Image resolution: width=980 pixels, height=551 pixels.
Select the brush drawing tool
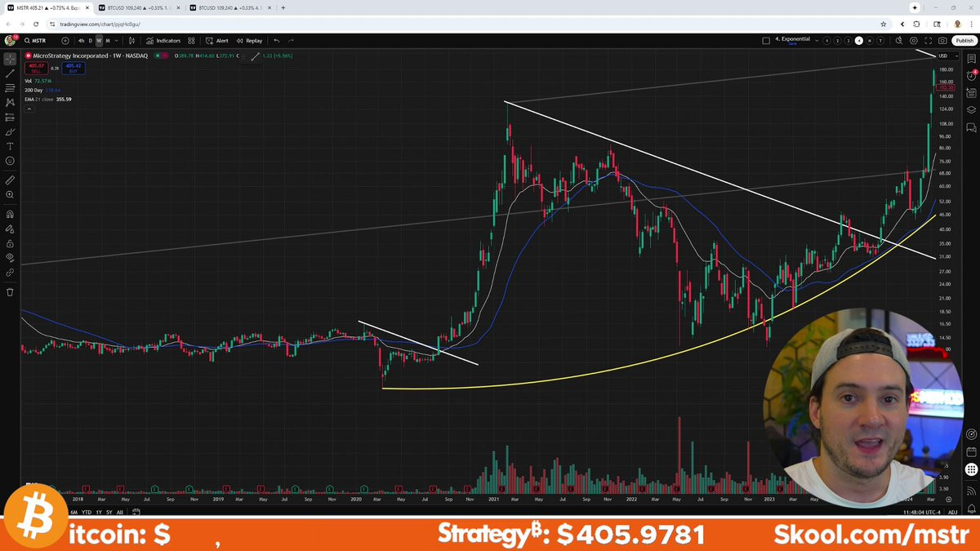[x=10, y=132]
